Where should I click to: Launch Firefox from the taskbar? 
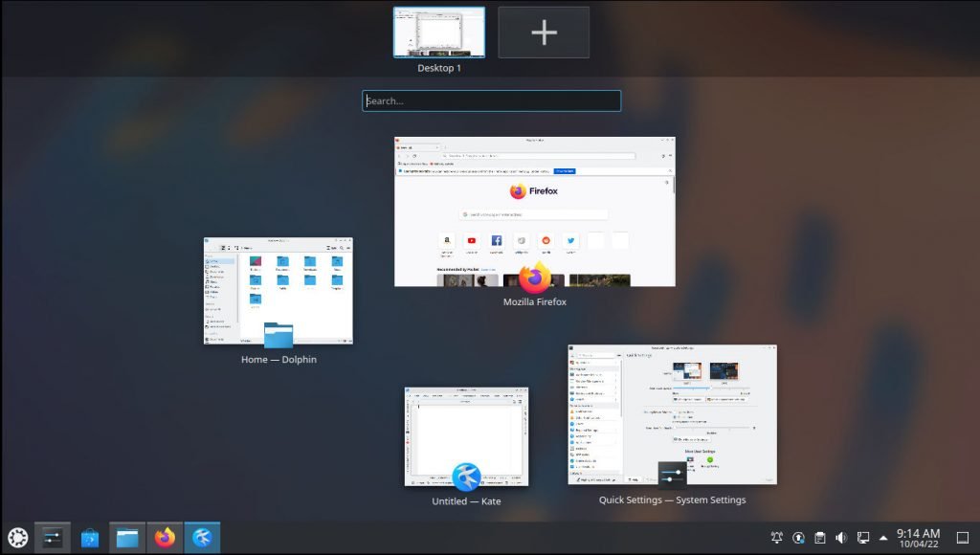[x=165, y=537]
